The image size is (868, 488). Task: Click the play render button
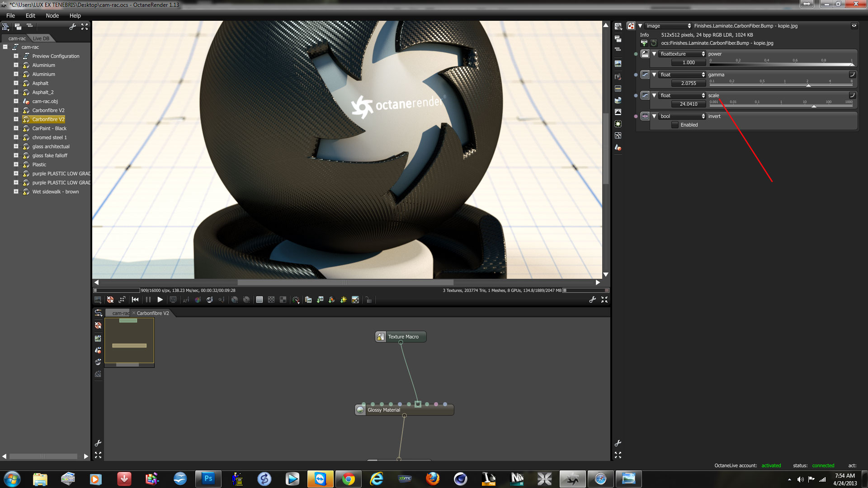[x=160, y=300]
